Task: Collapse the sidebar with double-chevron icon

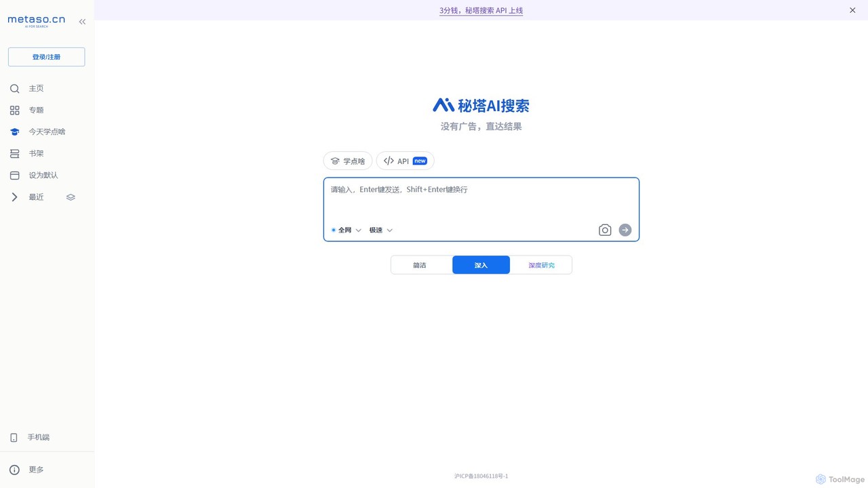Action: [82, 22]
